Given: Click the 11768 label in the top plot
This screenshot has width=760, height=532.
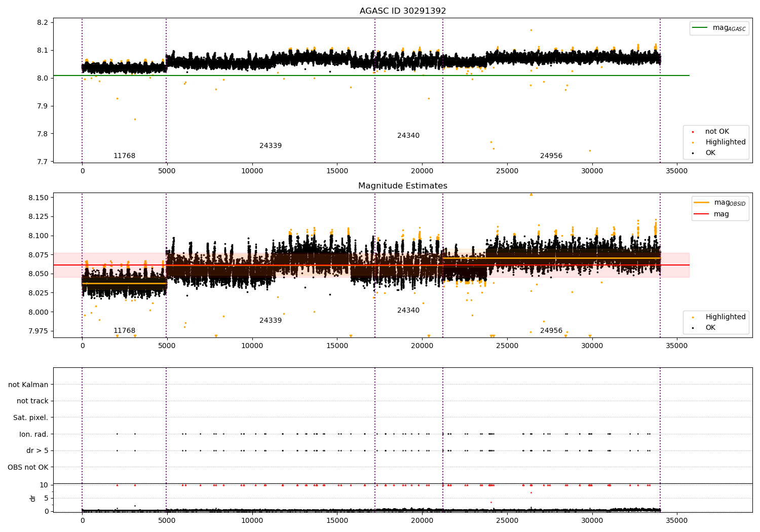Looking at the screenshot, I should pos(124,156).
